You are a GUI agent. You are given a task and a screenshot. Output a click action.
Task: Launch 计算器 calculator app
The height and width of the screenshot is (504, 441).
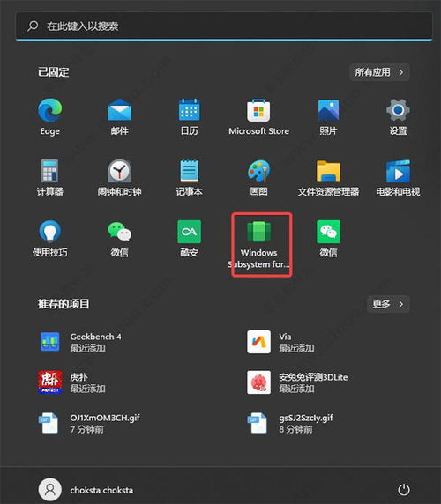pyautogui.click(x=50, y=178)
